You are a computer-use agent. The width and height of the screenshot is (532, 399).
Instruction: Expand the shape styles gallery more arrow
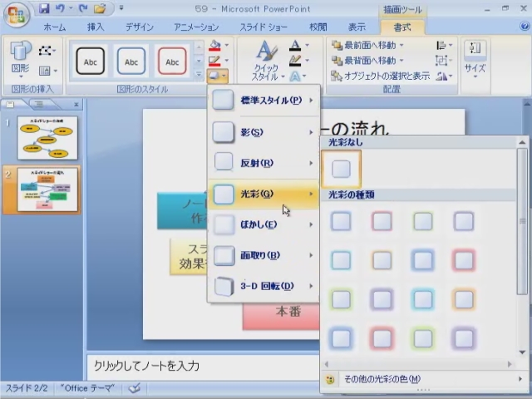point(199,76)
